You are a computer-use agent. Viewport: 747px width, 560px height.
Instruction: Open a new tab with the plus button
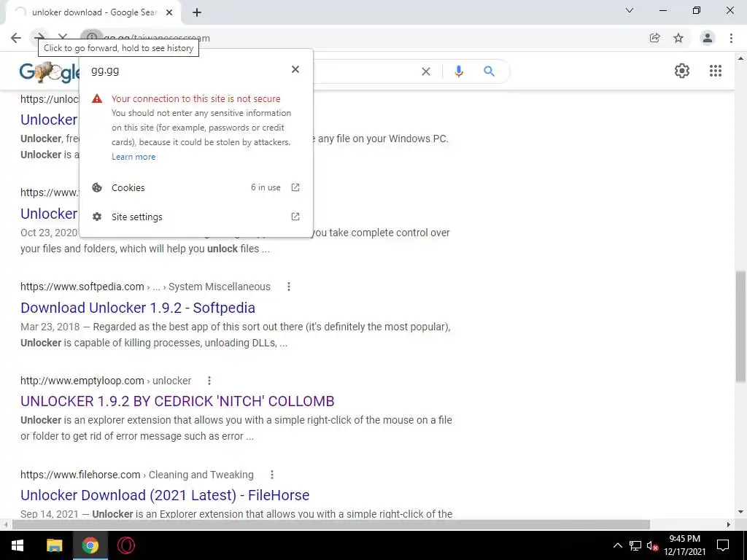(197, 13)
